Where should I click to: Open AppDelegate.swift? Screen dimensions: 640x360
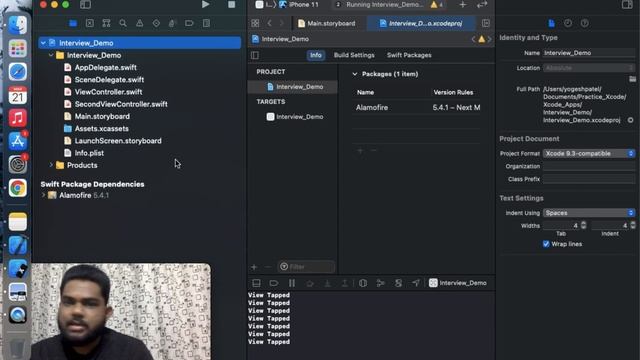[105, 67]
